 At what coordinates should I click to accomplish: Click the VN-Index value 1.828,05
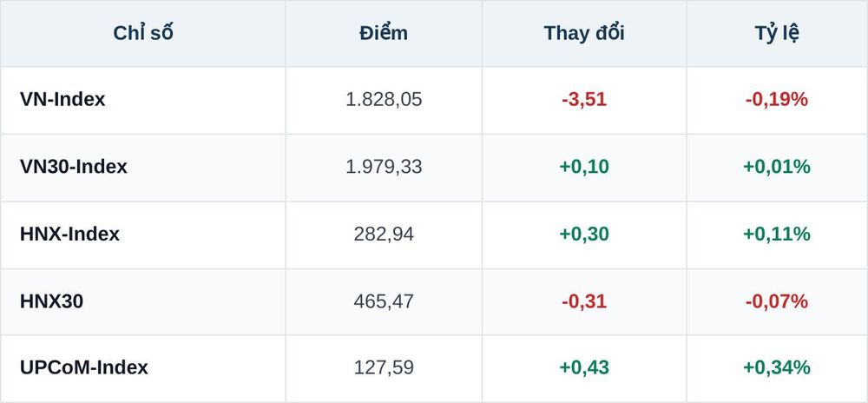click(x=384, y=100)
